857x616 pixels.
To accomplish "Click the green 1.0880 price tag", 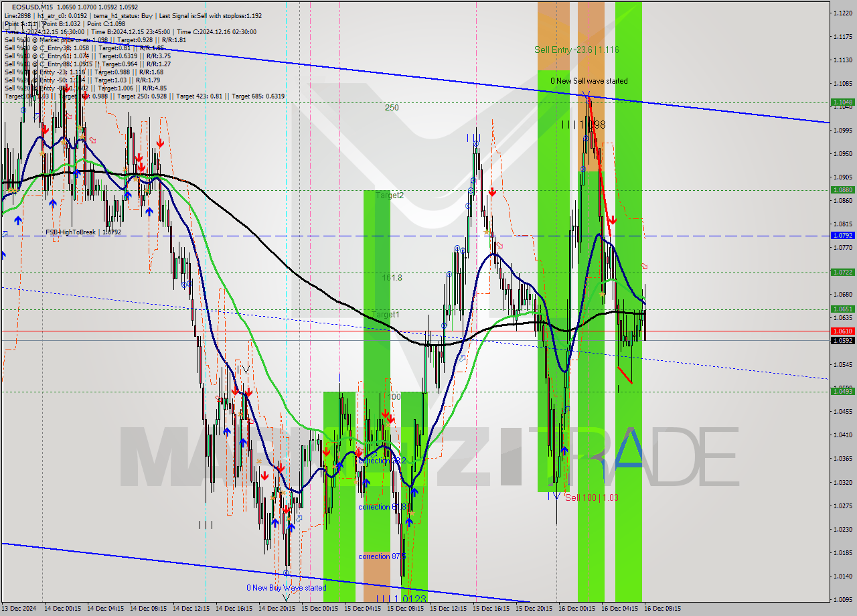I will click(x=842, y=189).
